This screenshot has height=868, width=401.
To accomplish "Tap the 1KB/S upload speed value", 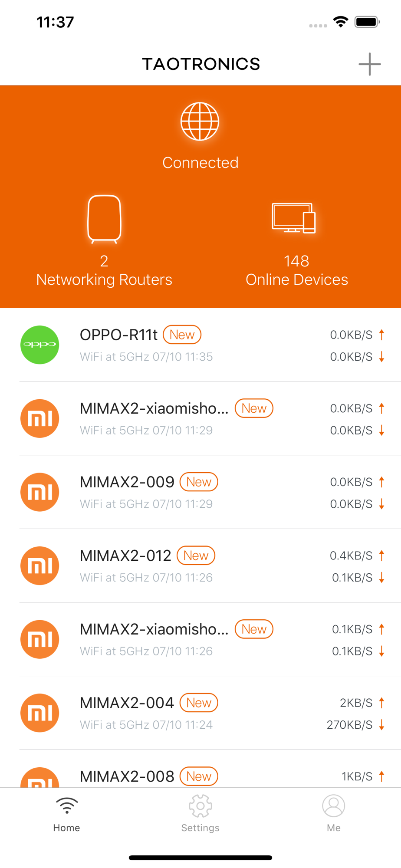I will click(357, 776).
